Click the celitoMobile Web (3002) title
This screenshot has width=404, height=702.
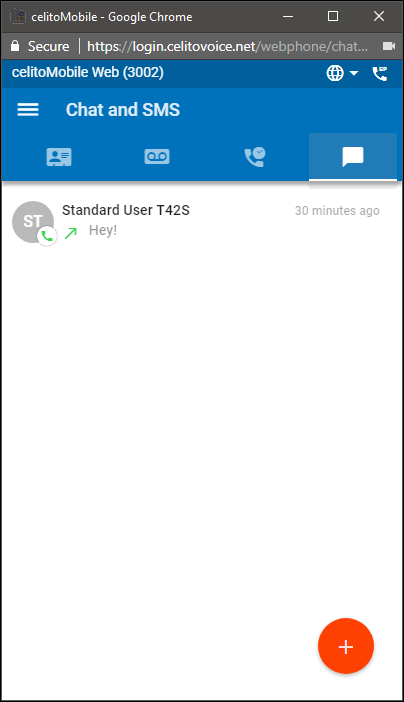point(88,73)
